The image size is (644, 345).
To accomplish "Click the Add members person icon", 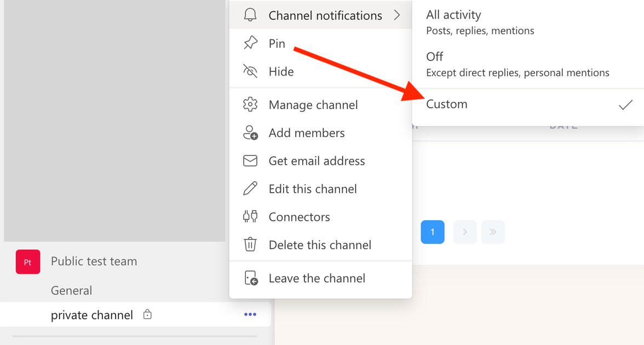I will [250, 133].
